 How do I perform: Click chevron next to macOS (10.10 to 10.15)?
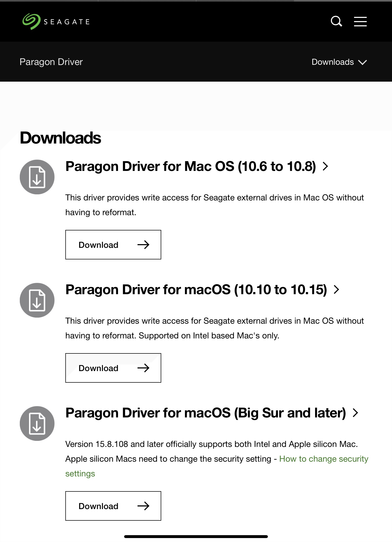(x=336, y=290)
